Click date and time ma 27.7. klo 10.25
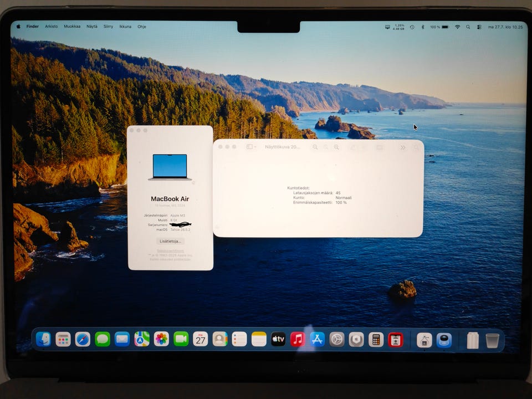 click(x=505, y=27)
